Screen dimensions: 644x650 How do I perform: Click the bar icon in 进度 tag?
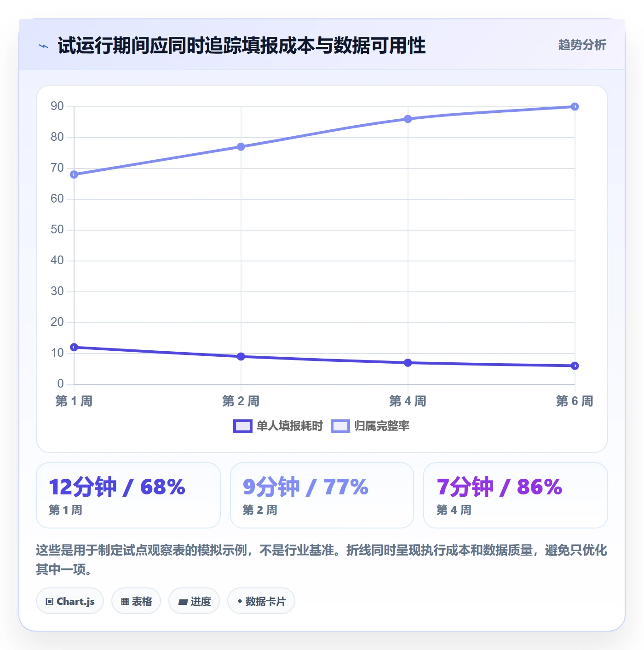[183, 602]
